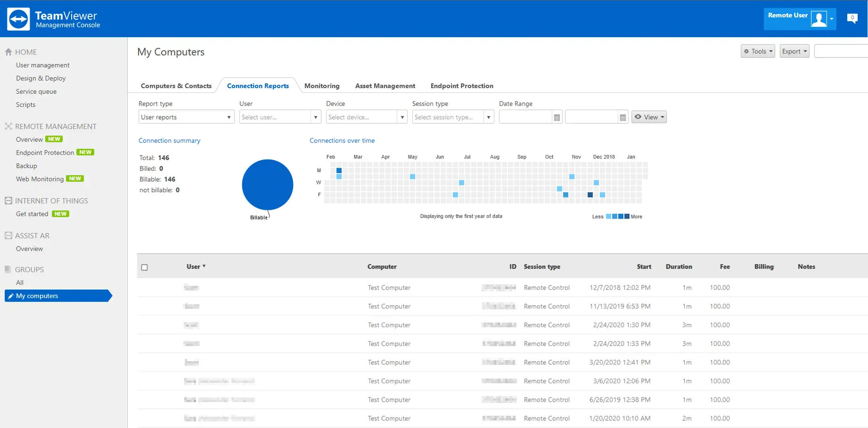
Task: Click the darkest legend swatch next to More
Action: click(x=627, y=217)
